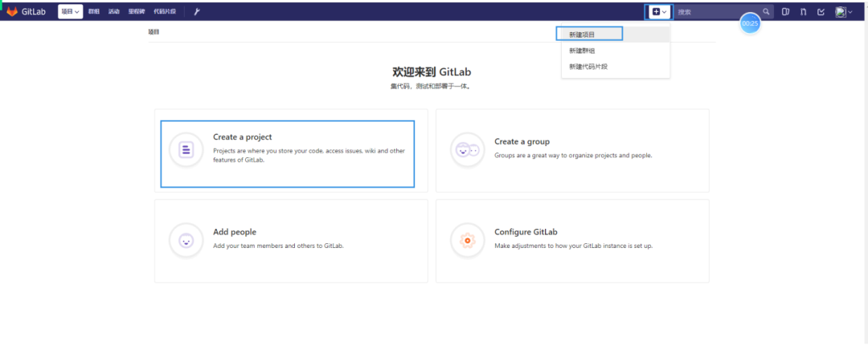This screenshot has width=868, height=354.
Task: Open the issues icon in navbar
Action: 785,11
